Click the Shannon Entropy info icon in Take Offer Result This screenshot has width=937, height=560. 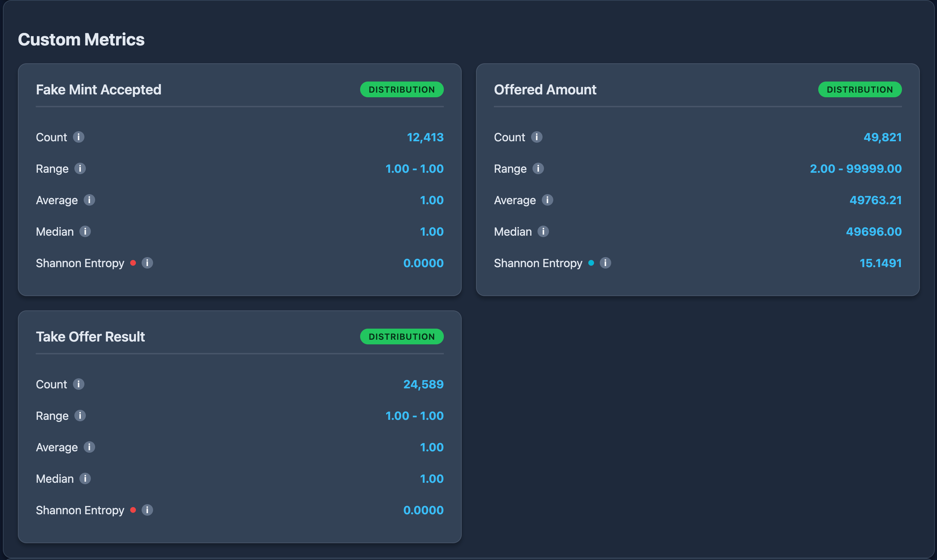148,510
